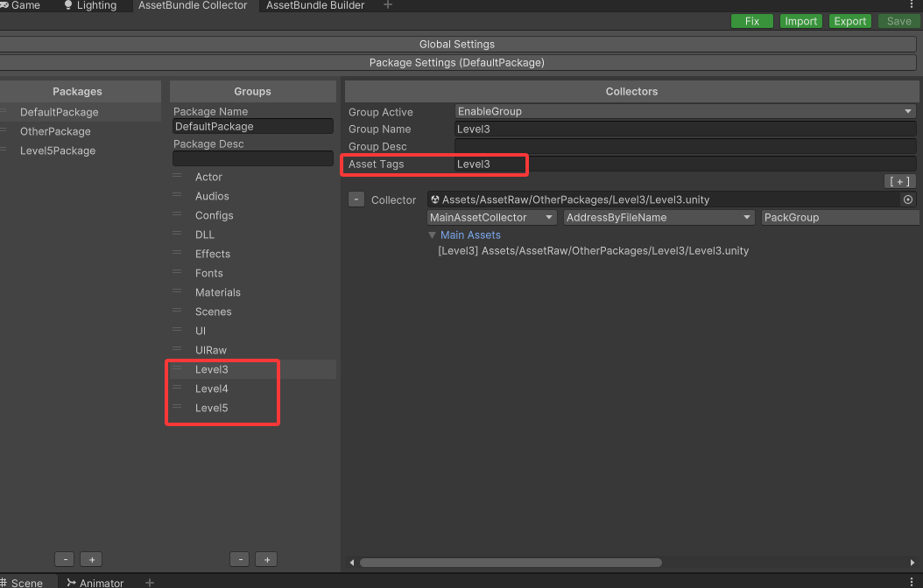
Task: Click the Unity scene icon in Collector path
Action: coord(435,199)
